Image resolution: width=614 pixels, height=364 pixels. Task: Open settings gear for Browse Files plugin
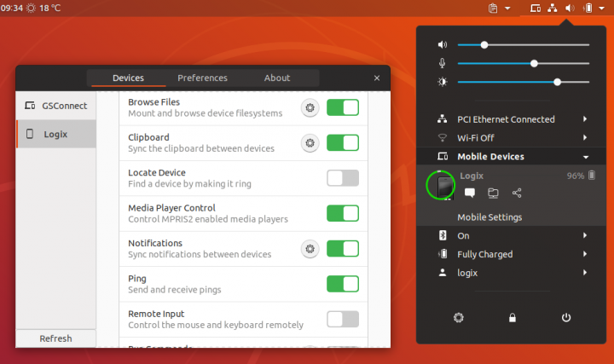(310, 107)
